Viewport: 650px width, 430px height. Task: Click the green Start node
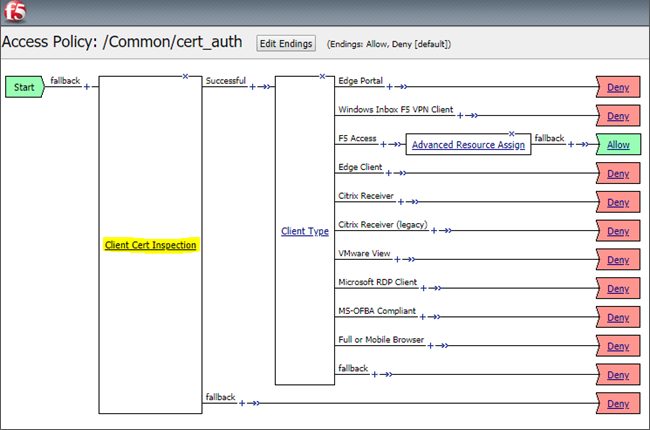pos(24,87)
